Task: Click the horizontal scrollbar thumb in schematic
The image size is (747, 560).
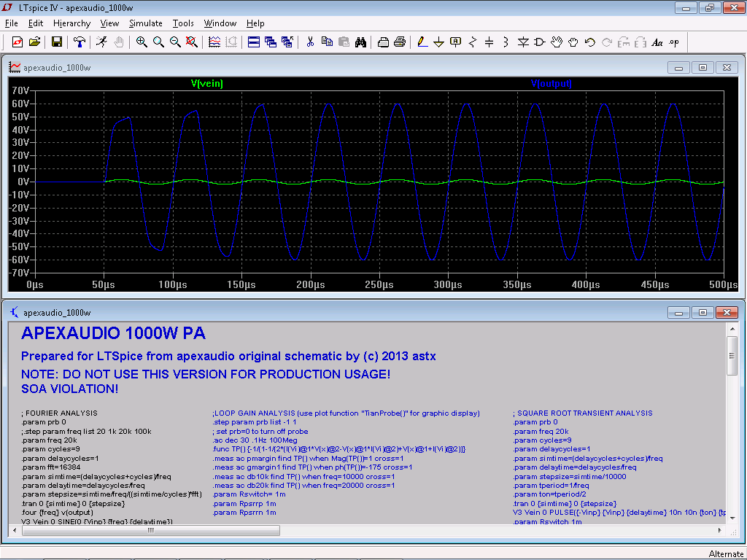Action: coord(150,530)
